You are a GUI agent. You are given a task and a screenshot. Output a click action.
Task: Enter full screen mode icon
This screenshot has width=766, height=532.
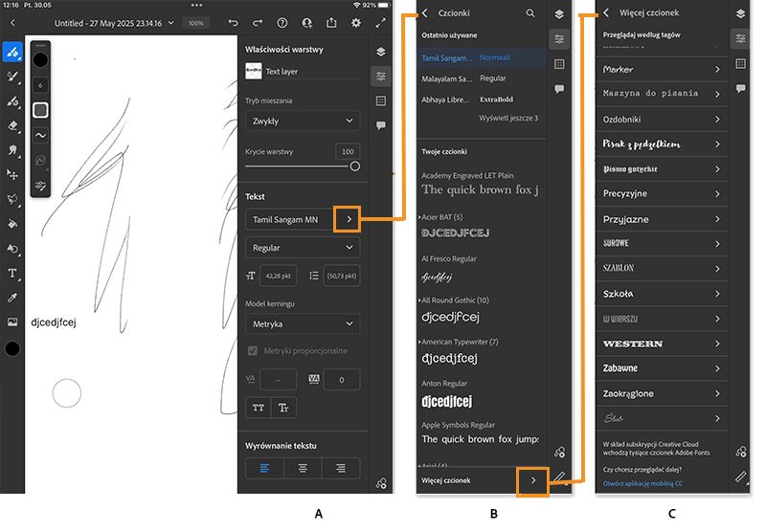(x=380, y=23)
